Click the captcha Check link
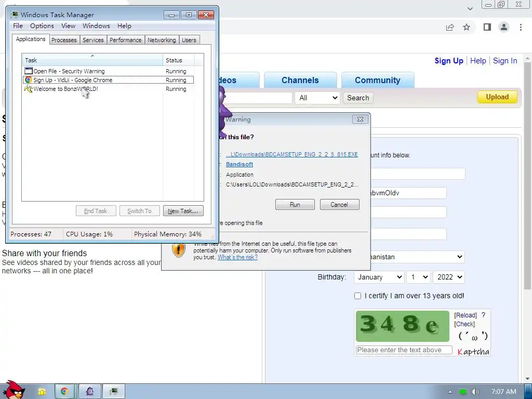Image resolution: width=532 pixels, height=399 pixels. (464, 324)
